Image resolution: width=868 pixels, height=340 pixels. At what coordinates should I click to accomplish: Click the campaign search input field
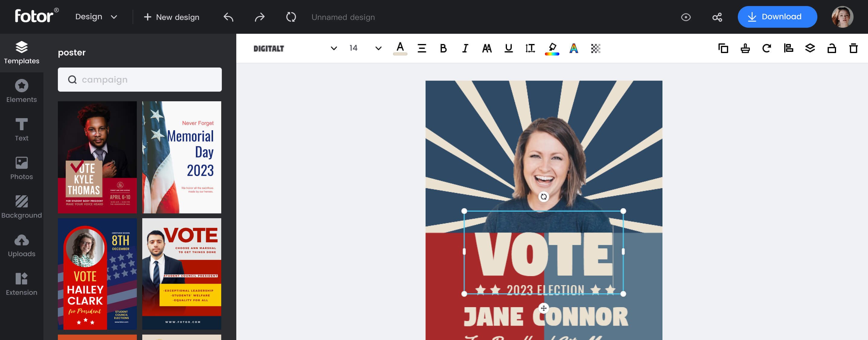pyautogui.click(x=140, y=79)
